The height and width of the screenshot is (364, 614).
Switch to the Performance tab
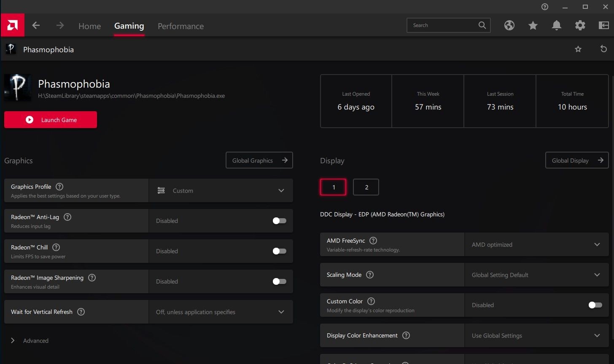pyautogui.click(x=180, y=26)
